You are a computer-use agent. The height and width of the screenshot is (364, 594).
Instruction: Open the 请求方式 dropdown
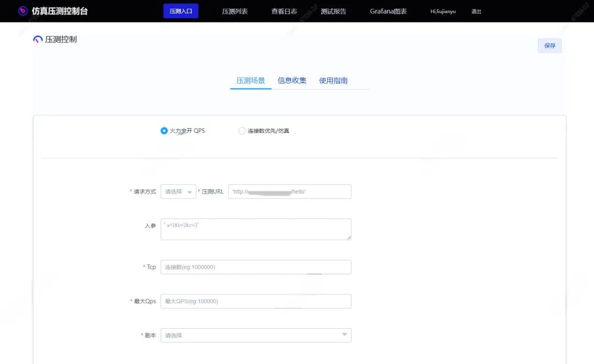click(177, 191)
